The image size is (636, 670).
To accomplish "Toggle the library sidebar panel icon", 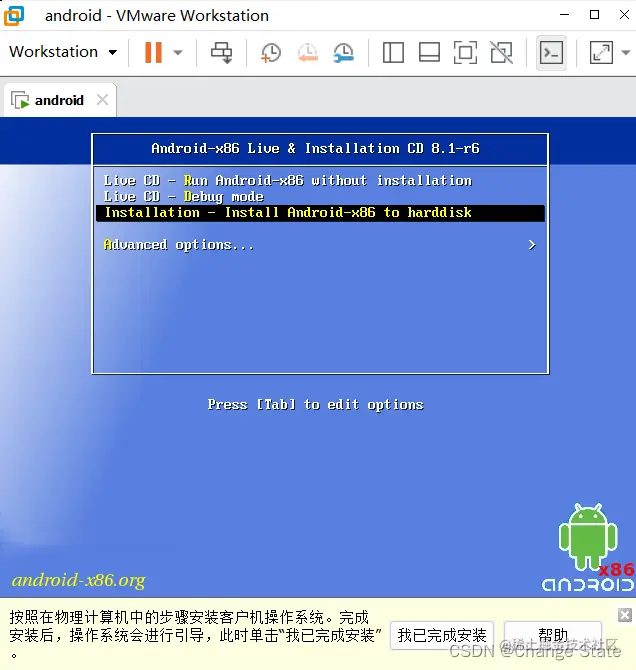I will (x=393, y=53).
